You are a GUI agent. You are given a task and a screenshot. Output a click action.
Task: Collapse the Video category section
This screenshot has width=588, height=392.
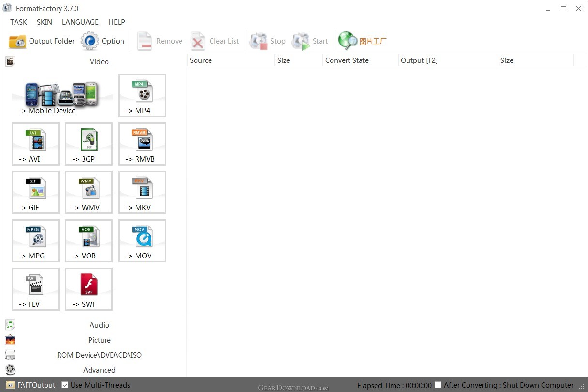pos(93,61)
